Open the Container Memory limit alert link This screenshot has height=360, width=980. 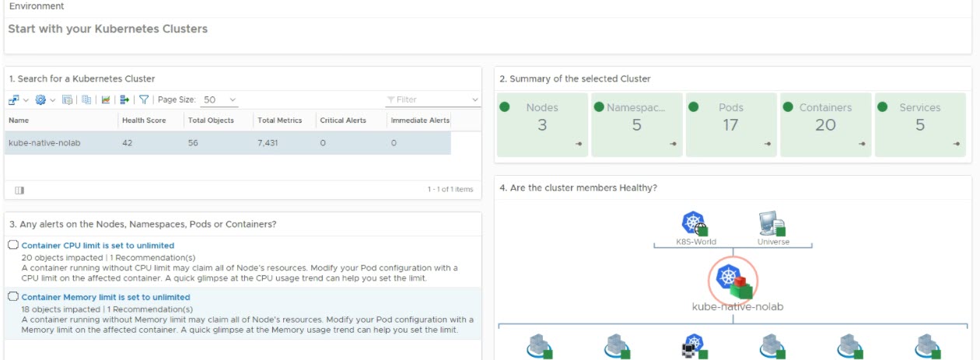(x=105, y=297)
